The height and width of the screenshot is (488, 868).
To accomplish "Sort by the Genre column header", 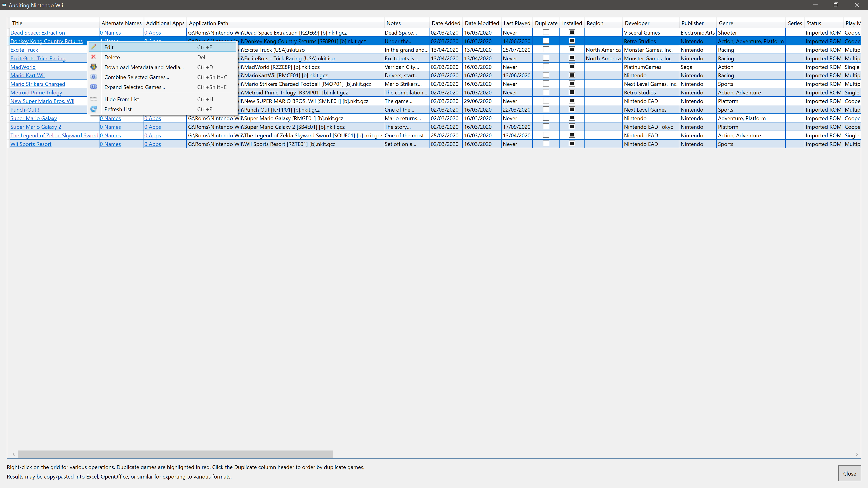I will [x=751, y=23].
